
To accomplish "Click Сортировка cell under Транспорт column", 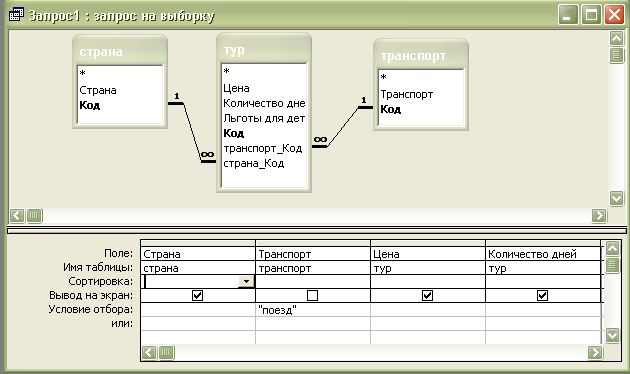I will click(313, 281).
